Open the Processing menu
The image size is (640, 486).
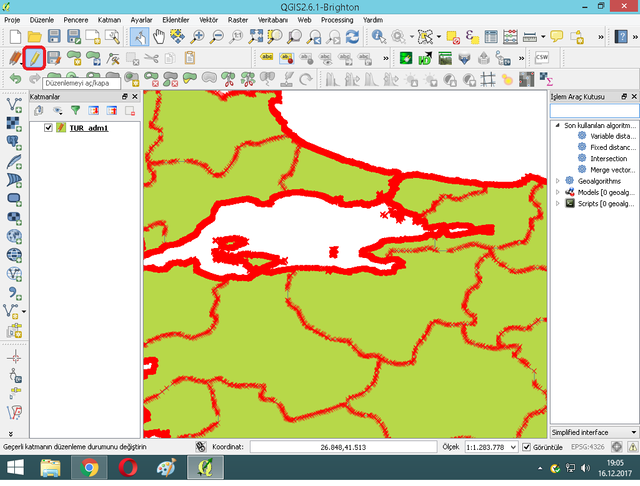pos(337,20)
